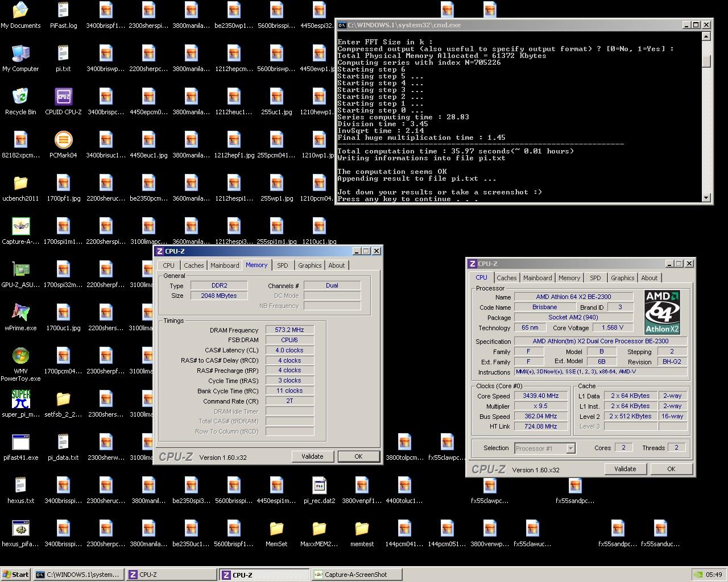Open the PiFast.log file icon
The width and height of the screenshot is (728, 582).
tap(63, 15)
